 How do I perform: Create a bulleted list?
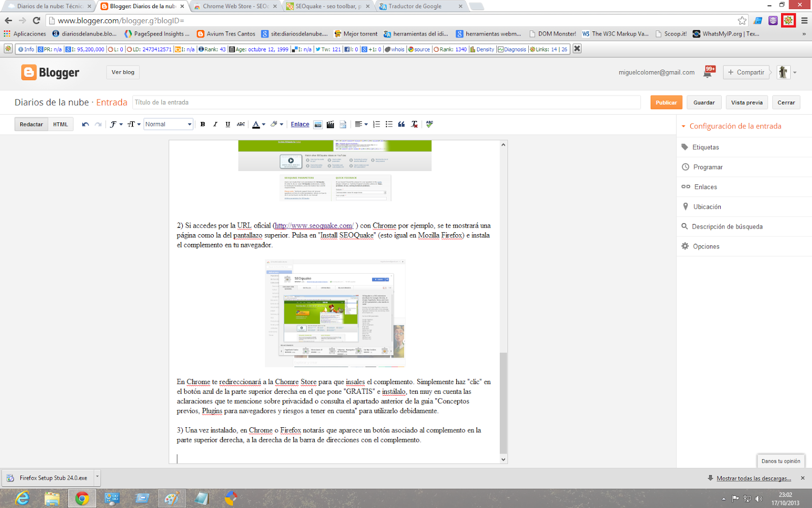tap(389, 124)
